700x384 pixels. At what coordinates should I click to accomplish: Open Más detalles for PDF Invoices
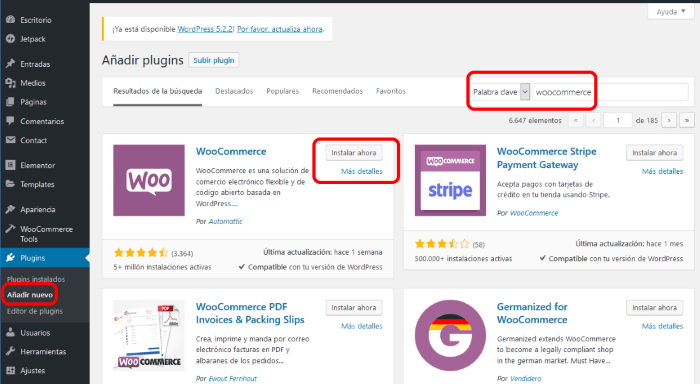click(362, 326)
